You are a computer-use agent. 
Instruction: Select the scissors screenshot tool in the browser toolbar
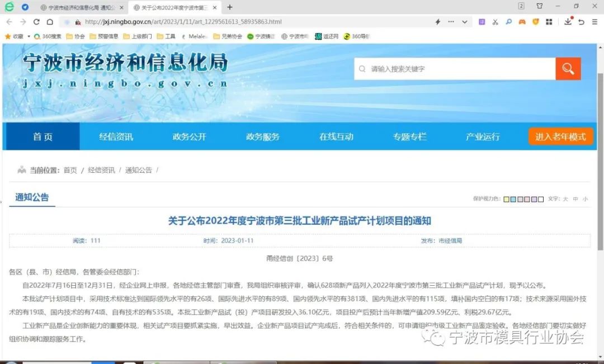pyautogui.click(x=496, y=22)
